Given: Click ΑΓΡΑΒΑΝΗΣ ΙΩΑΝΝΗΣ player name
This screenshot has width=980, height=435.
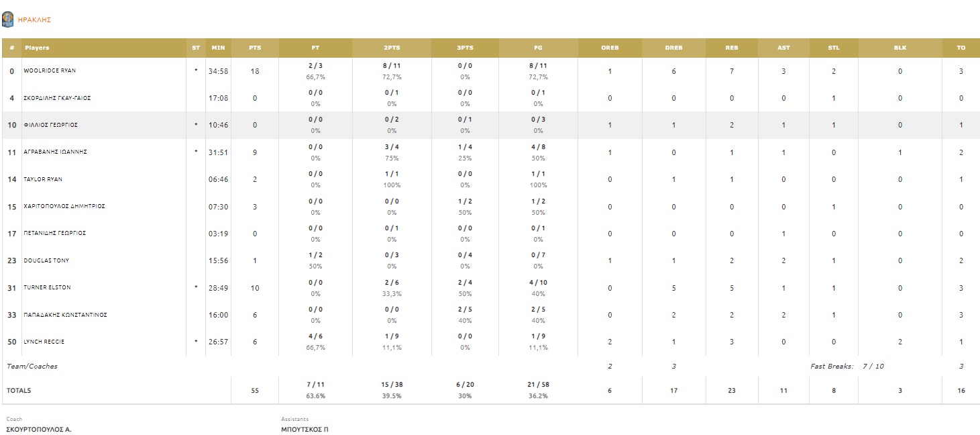Looking at the screenshot, I should tap(55, 152).
